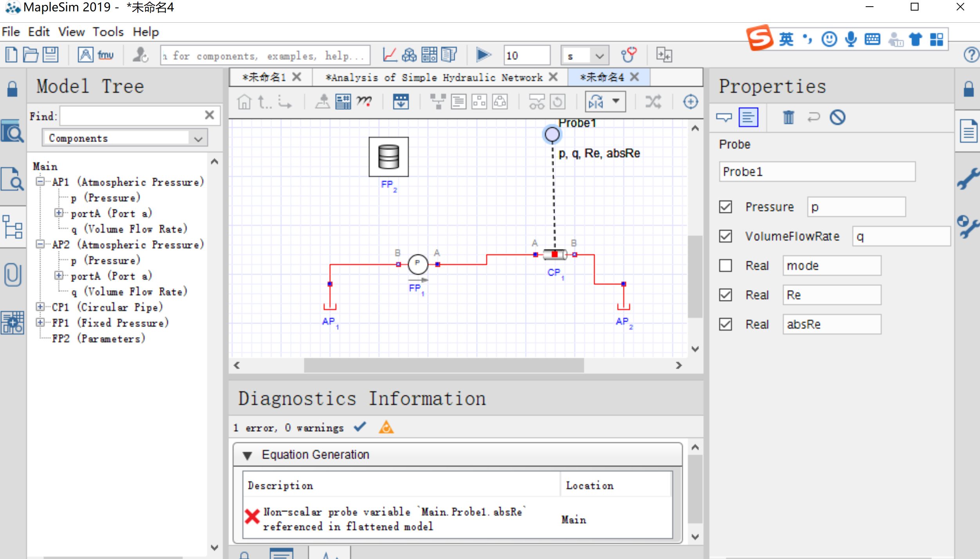Collapse the AP1 Atmospheric Pressure node
The width and height of the screenshot is (980, 559).
40,182
